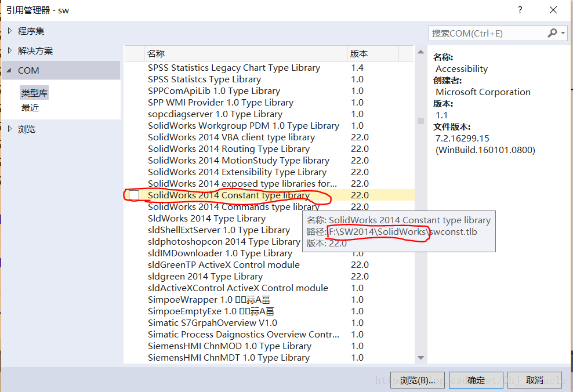The height and width of the screenshot is (392, 573).
Task: Cancel with the 取消 button
Action: [534, 380]
